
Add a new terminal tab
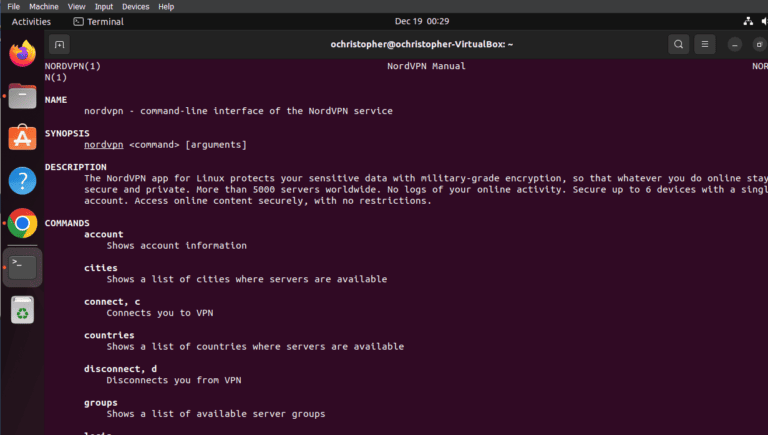[59, 44]
